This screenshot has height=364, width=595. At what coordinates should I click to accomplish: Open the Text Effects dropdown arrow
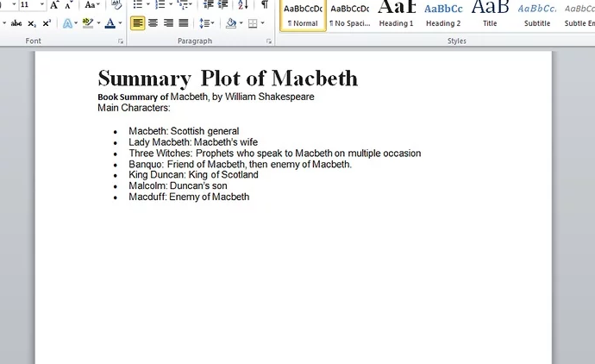click(x=76, y=23)
